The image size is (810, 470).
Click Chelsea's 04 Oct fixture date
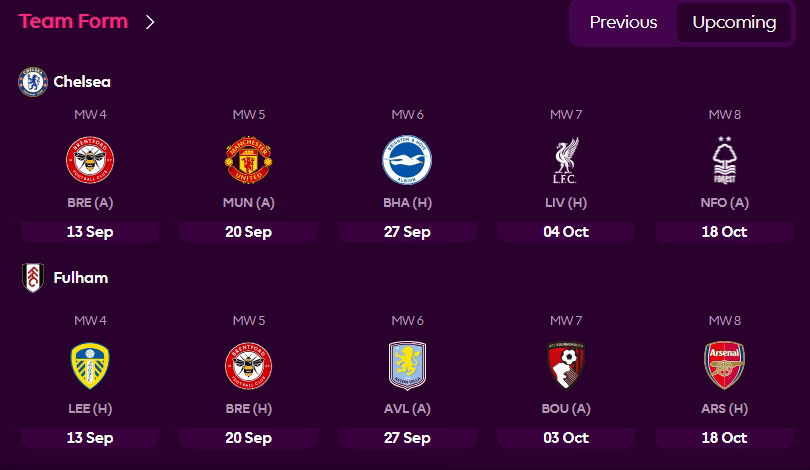(566, 232)
